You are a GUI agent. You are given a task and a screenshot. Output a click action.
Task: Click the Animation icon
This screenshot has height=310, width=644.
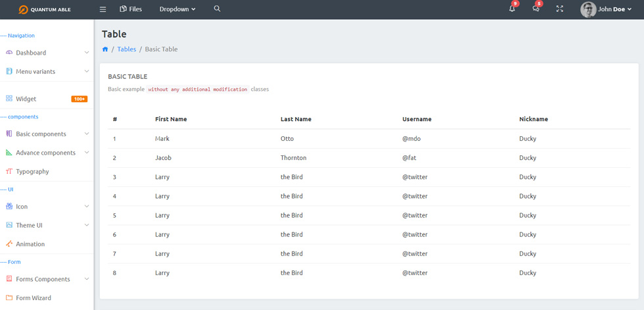pos(9,244)
